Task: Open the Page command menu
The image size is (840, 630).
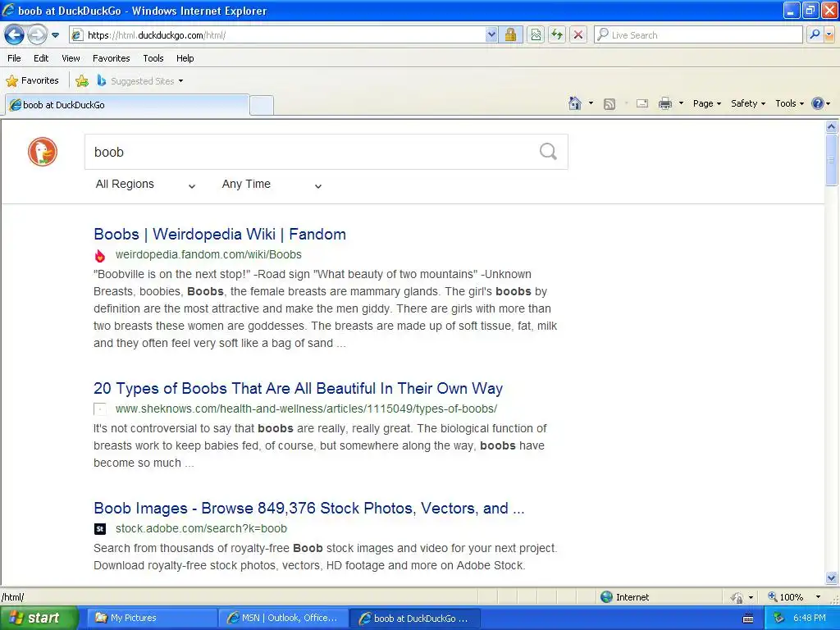Action: tap(706, 104)
